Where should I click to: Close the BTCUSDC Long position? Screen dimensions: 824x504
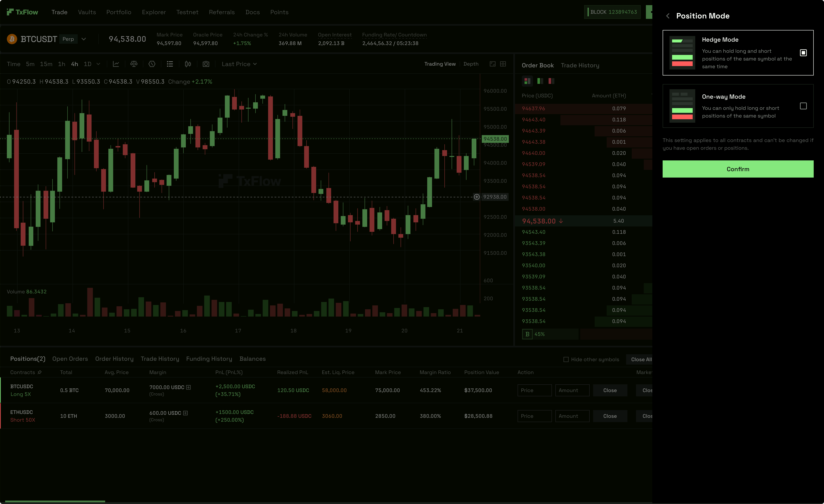pos(610,390)
